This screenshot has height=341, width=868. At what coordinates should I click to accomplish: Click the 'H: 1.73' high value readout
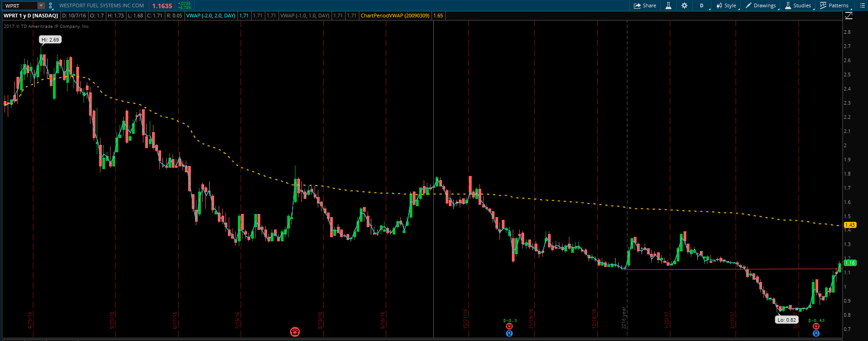tap(116, 16)
